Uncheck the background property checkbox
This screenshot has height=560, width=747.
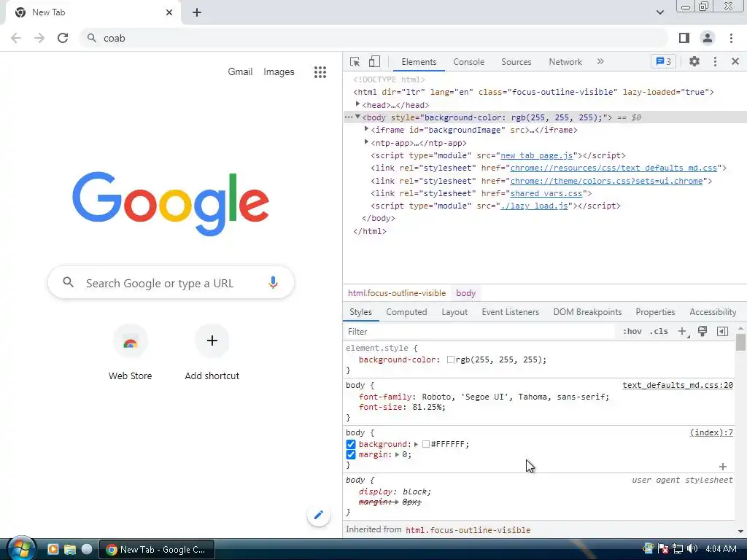[x=351, y=444]
